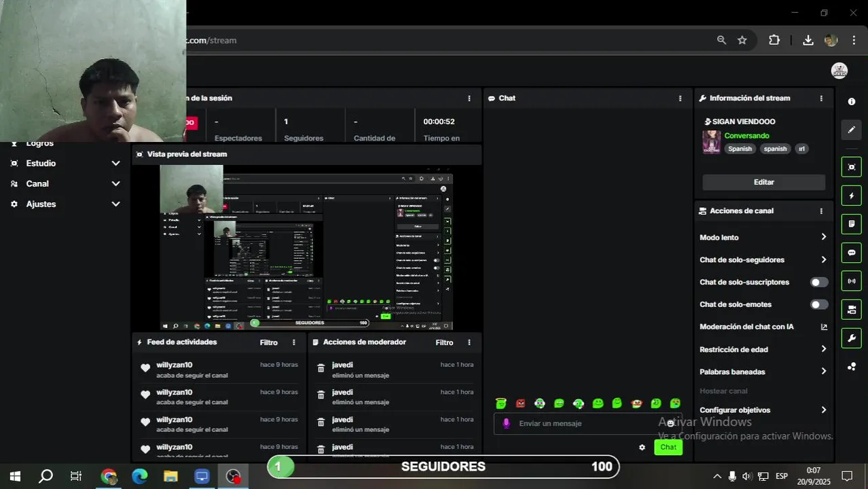Click the 00:00:52 stream time value
This screenshot has height=489, width=868.
(439, 122)
